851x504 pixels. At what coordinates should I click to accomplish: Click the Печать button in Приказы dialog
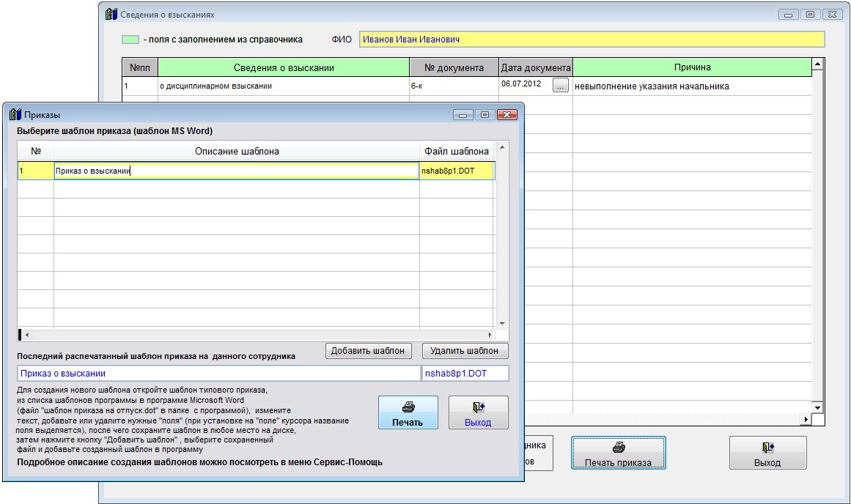coord(408,412)
